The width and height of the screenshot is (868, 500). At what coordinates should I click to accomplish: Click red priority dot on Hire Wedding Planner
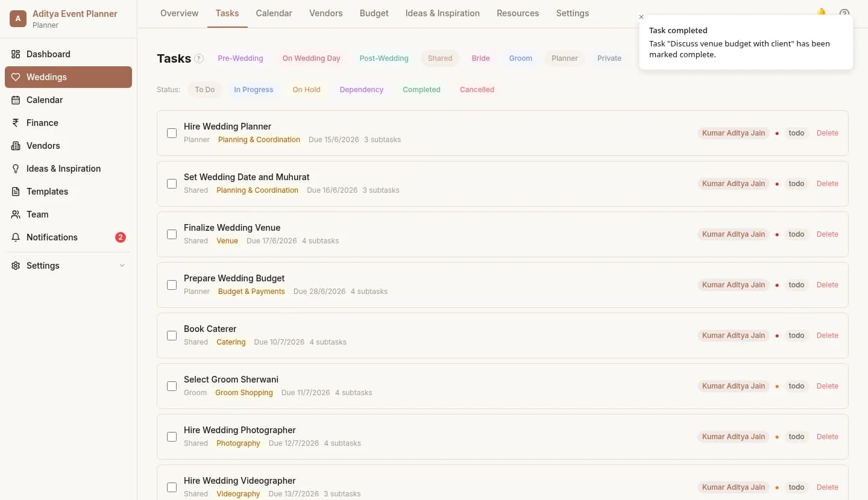pyautogui.click(x=777, y=133)
